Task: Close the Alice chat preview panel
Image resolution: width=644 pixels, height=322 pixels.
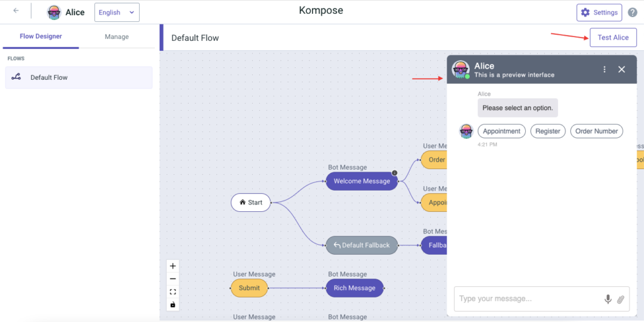Action: point(621,69)
